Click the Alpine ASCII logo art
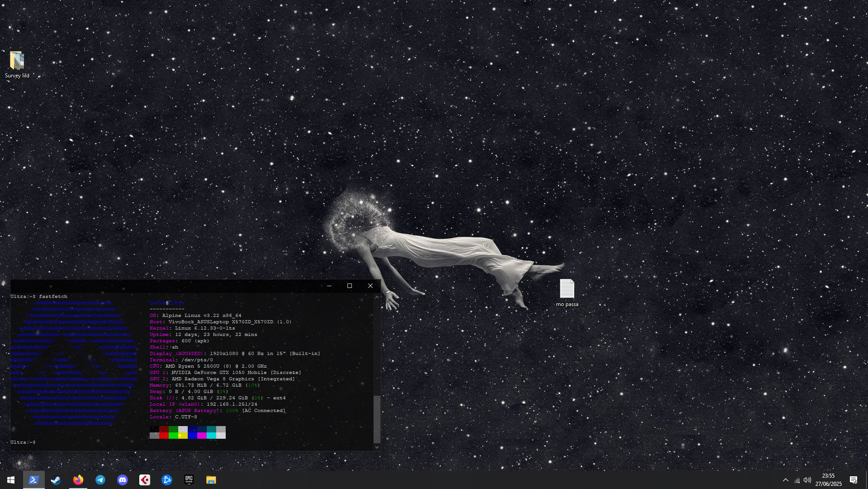 click(x=73, y=363)
